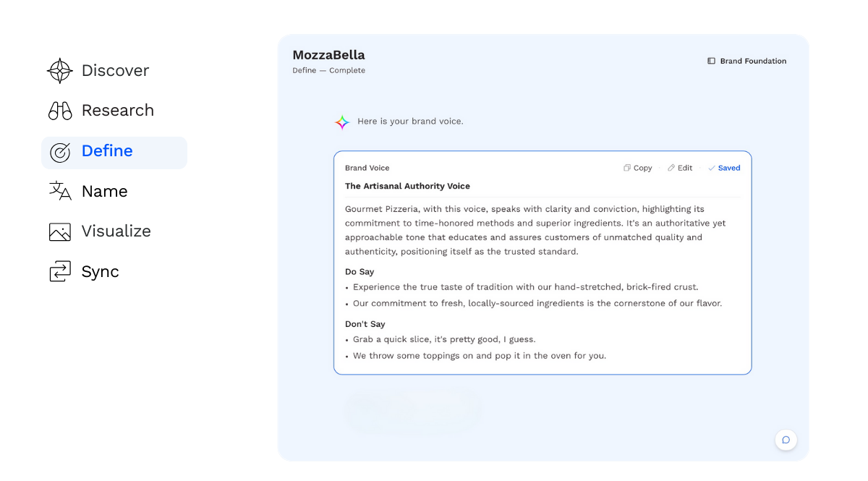The height and width of the screenshot is (481, 868).
Task: Click The Artisanal Authority Voice heading
Action: coord(407,186)
